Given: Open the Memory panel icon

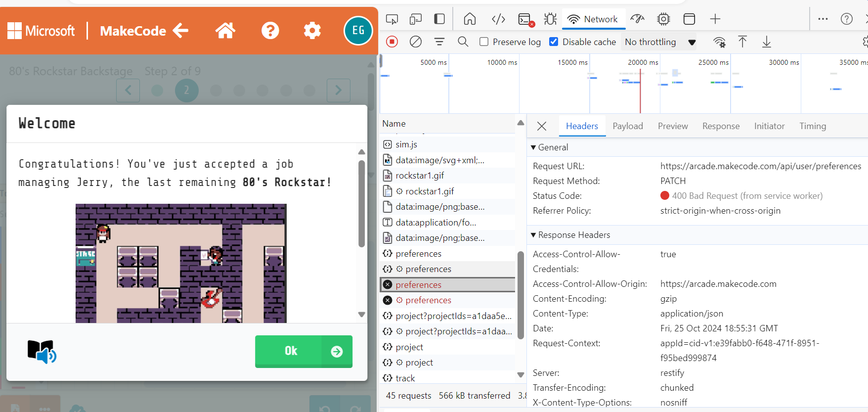Looking at the screenshot, I should coord(663,19).
